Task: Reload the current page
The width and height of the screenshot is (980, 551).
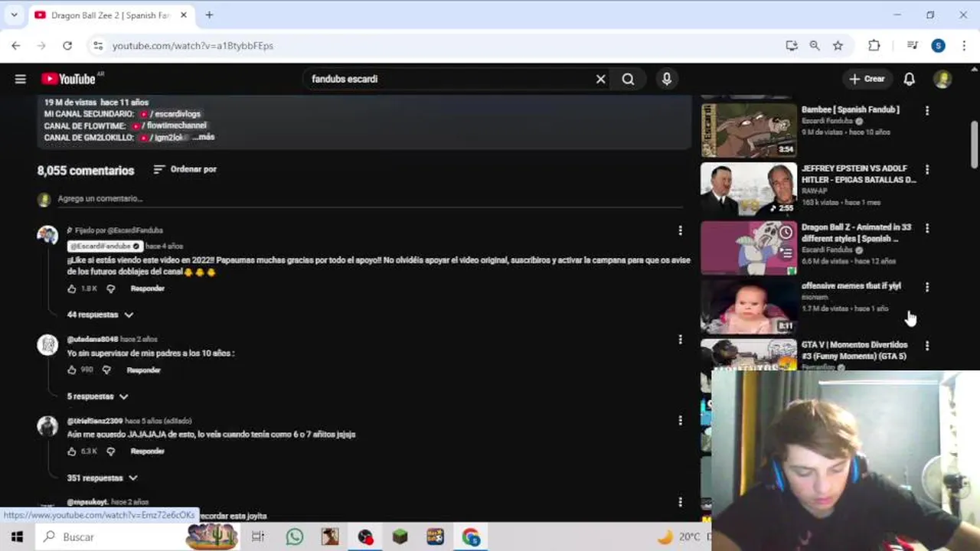Action: (x=67, y=46)
